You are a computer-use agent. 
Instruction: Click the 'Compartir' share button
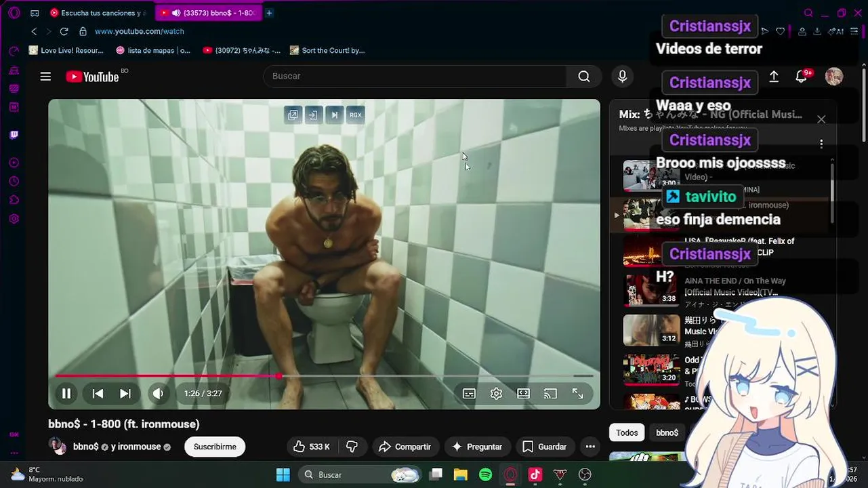(x=405, y=447)
